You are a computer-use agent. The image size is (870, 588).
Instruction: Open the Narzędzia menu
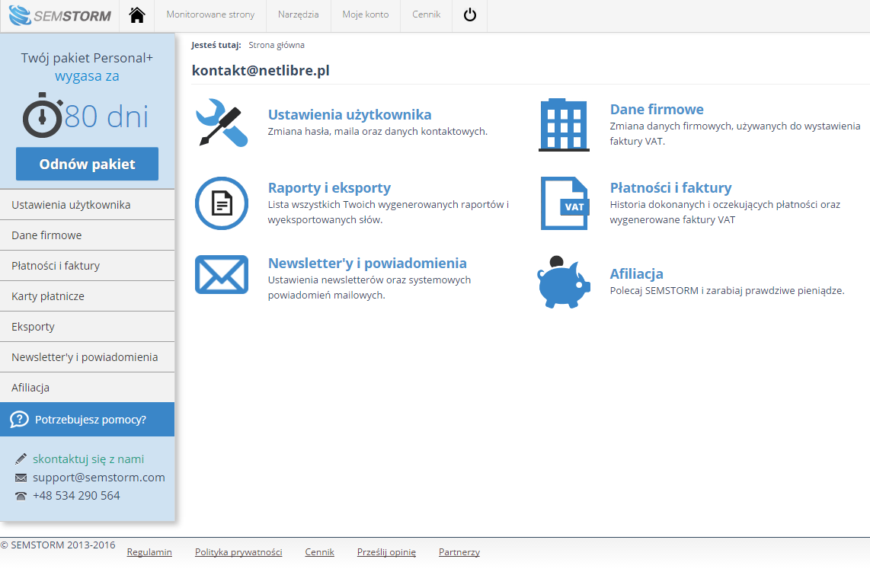tap(298, 15)
